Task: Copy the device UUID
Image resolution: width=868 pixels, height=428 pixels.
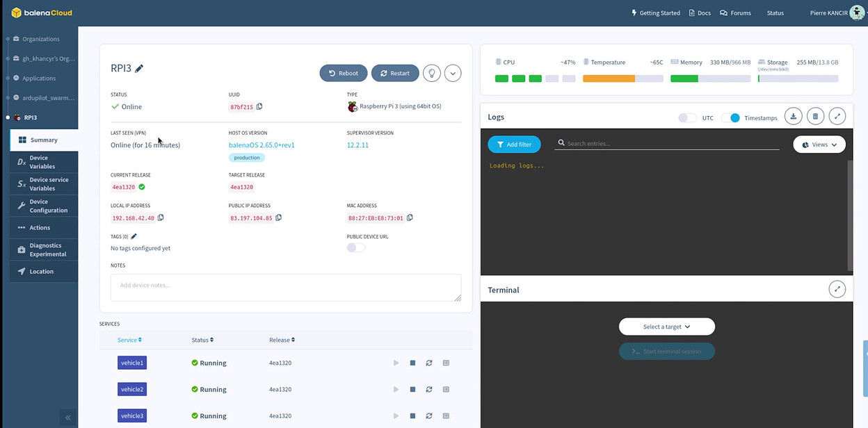Action: (259, 106)
